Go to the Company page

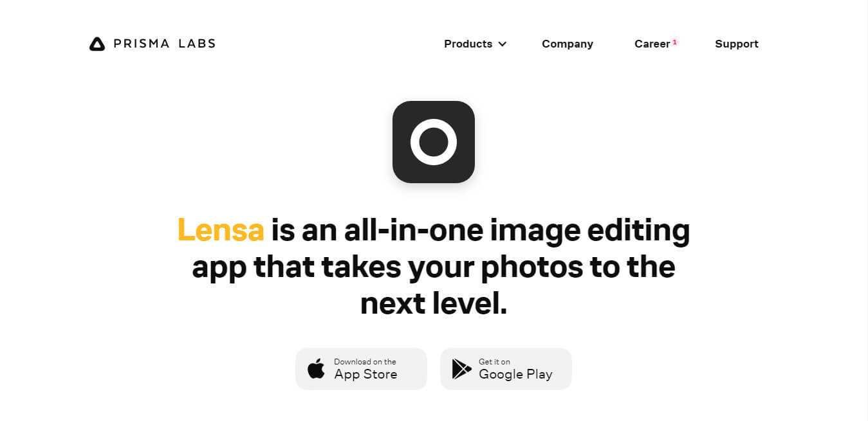(568, 44)
